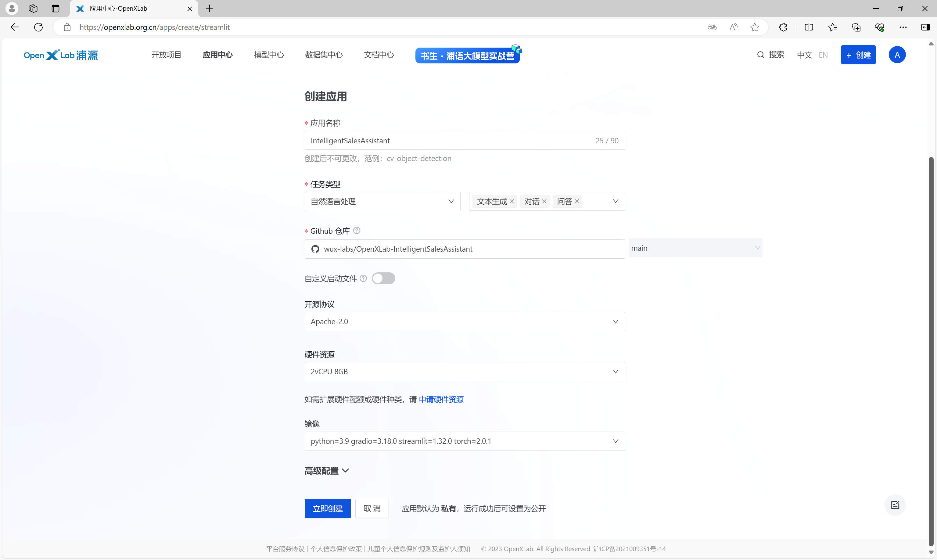Expand the 高级配置 section
Screen dimensions: 937x560
coord(326,471)
